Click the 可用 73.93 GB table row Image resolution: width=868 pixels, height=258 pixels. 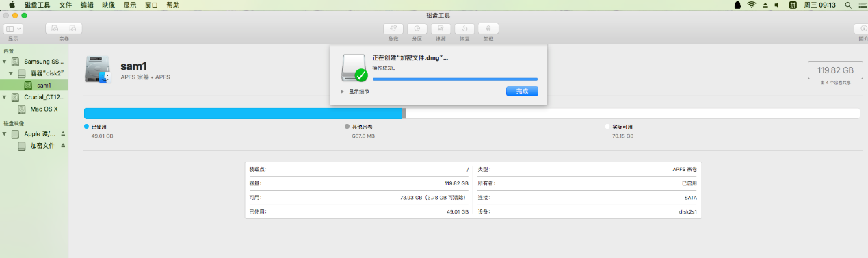(358, 197)
